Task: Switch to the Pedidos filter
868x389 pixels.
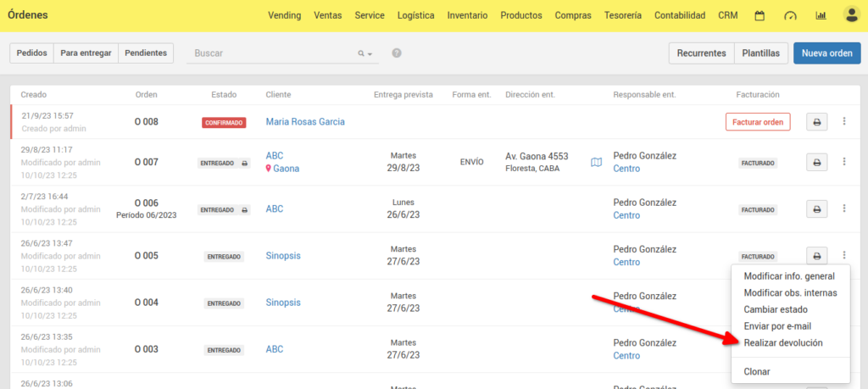Action: (x=31, y=53)
